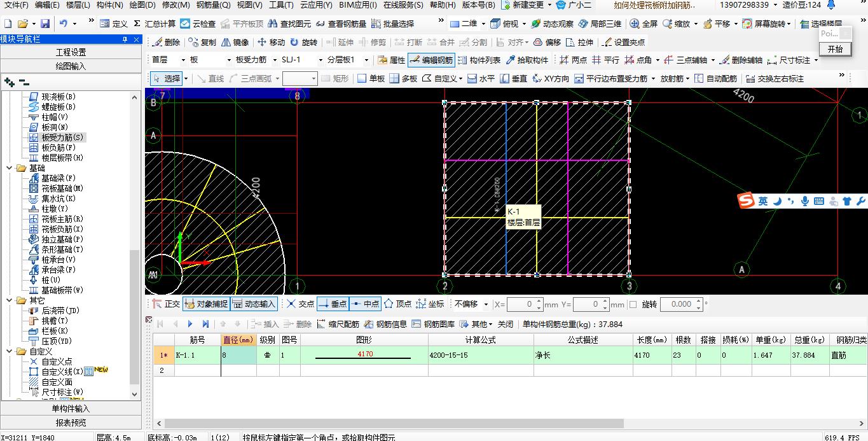Choose 水平 horizontal rebar direction
Viewport: 868px width, 441px height.
[481, 78]
